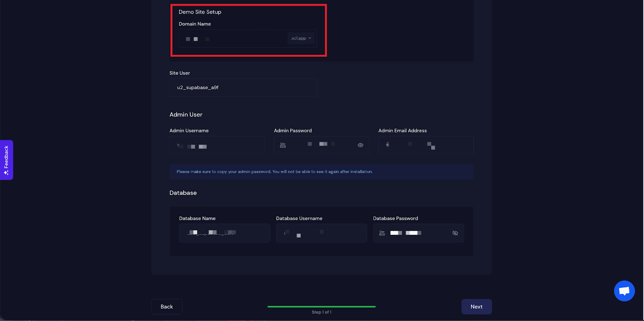Viewport: 644px width, 321px height.
Task: Click the Database Name input box
Action: pyautogui.click(x=224, y=233)
